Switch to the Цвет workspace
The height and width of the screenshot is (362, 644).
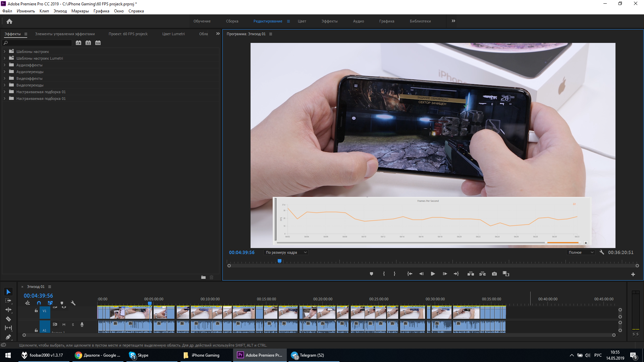click(302, 21)
